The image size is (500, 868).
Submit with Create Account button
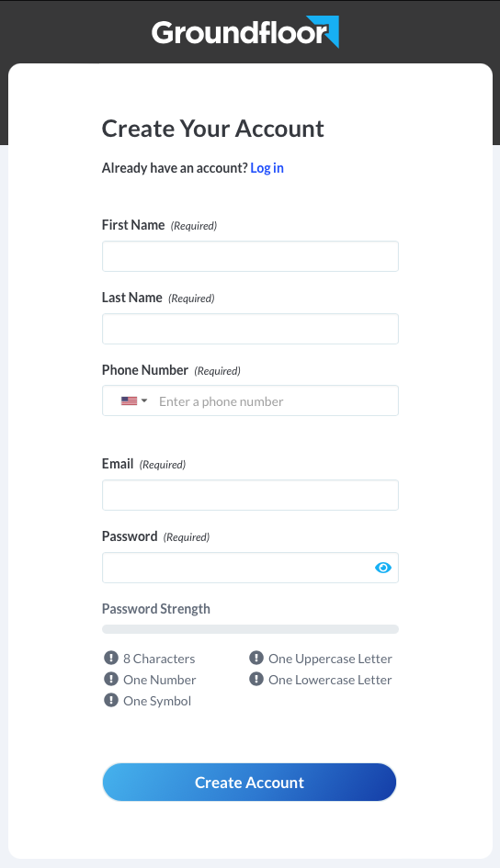(x=249, y=783)
